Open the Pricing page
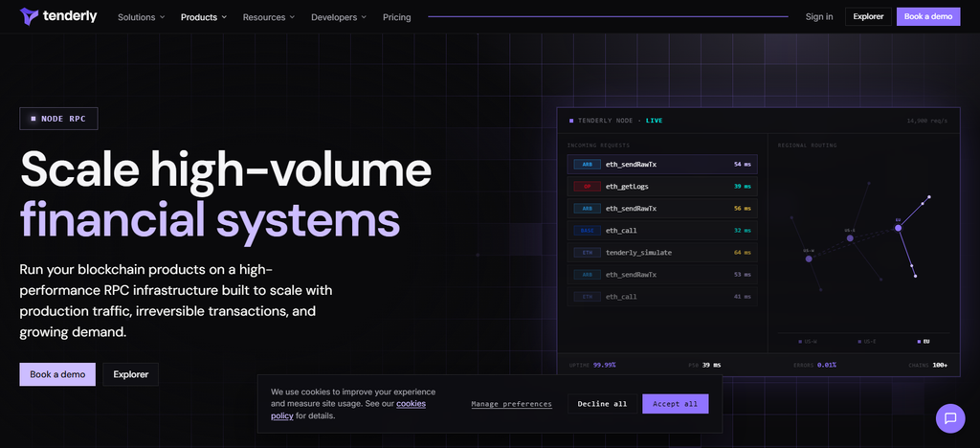 [397, 17]
